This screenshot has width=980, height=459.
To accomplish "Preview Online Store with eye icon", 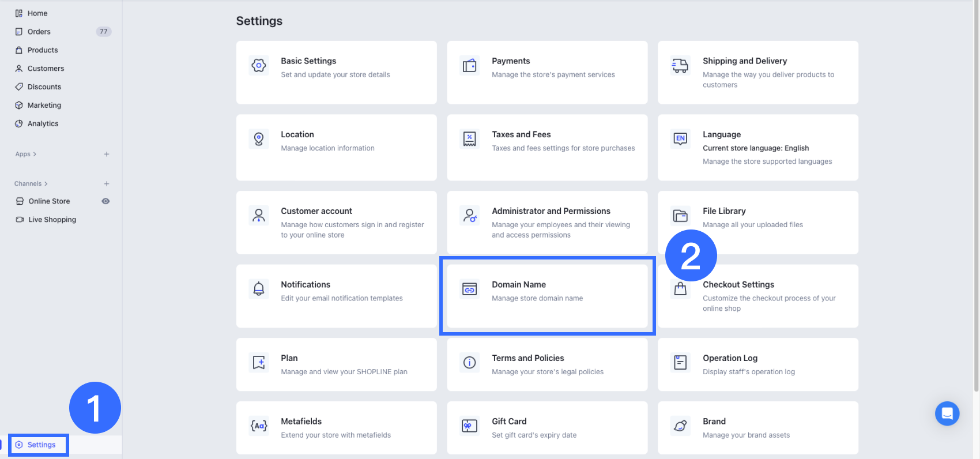I will point(105,201).
